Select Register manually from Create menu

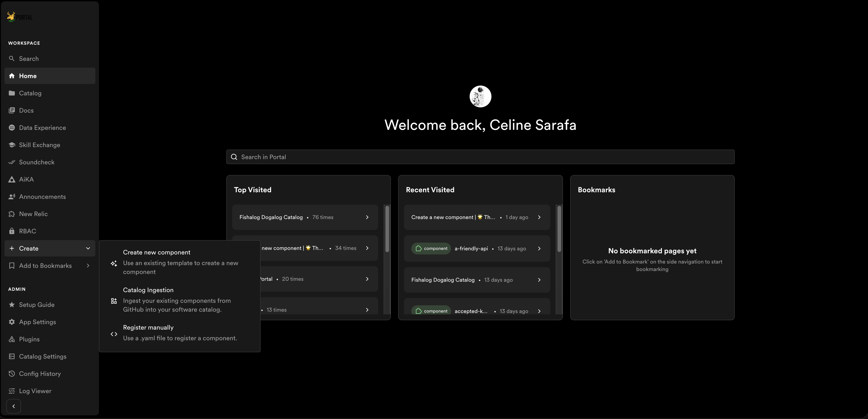[x=180, y=333]
